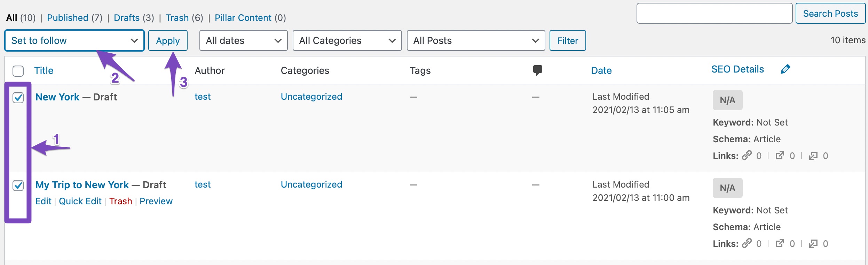Click internal links icon in New York row

747,156
